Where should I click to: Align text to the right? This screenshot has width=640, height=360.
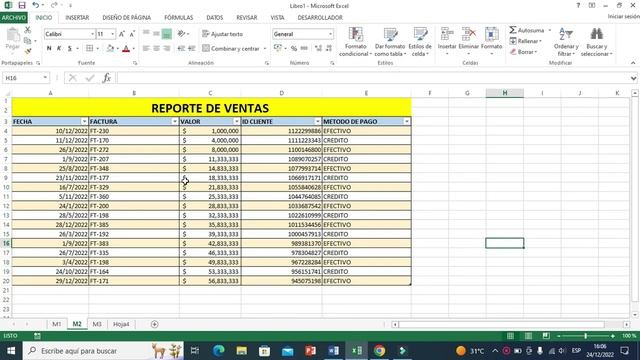tap(167, 49)
